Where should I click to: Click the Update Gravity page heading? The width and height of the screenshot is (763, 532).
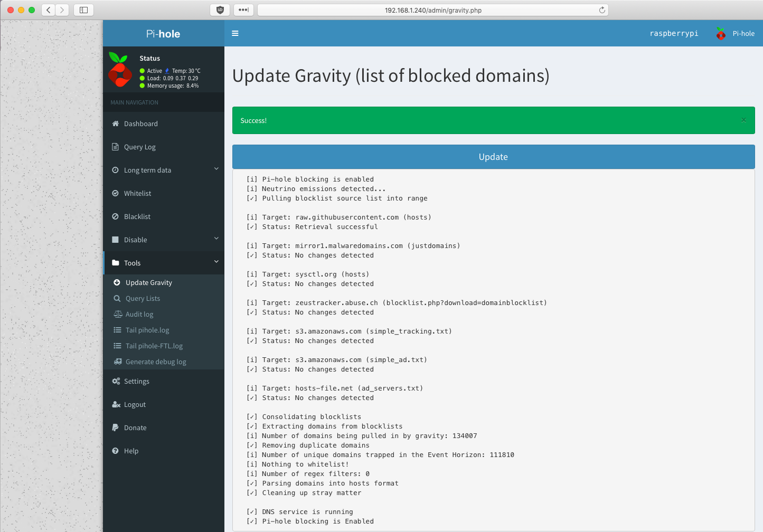tap(391, 75)
